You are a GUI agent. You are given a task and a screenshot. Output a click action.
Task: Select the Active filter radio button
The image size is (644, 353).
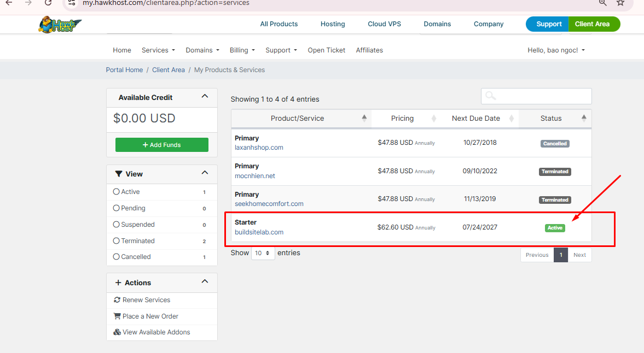[116, 191]
